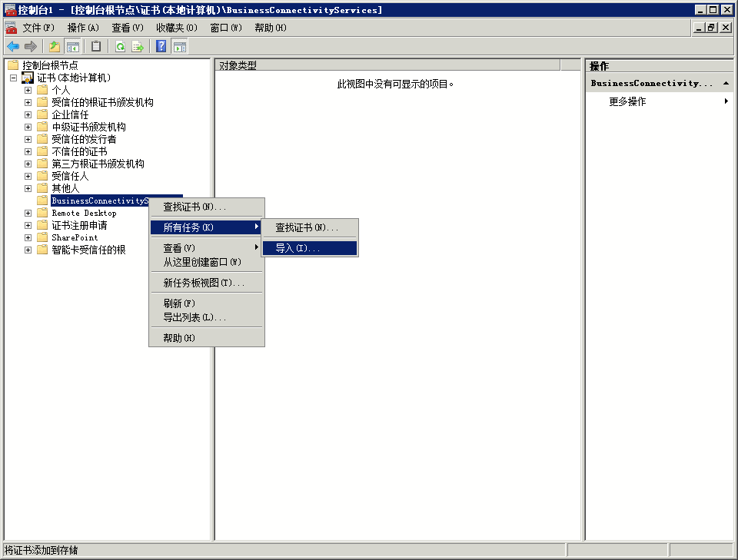Open the 查看(V) context menu submenu
Image resolution: width=738 pixels, height=560 pixels.
tap(206, 248)
